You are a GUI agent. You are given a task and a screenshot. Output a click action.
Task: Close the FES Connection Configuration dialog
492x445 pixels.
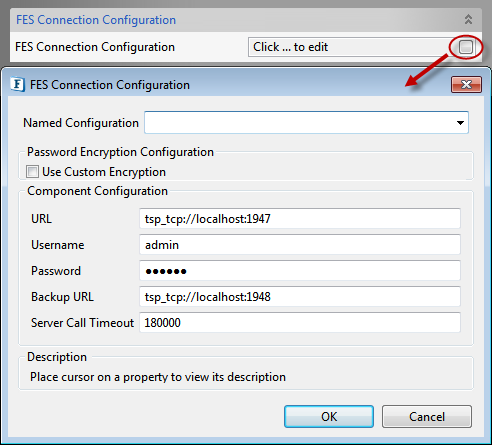[x=466, y=85]
